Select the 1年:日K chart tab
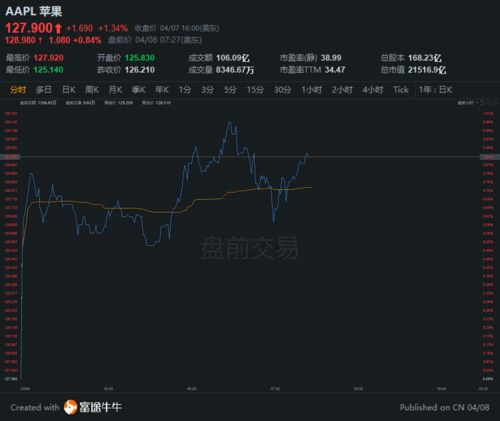This screenshot has height=421, width=500. click(x=435, y=90)
